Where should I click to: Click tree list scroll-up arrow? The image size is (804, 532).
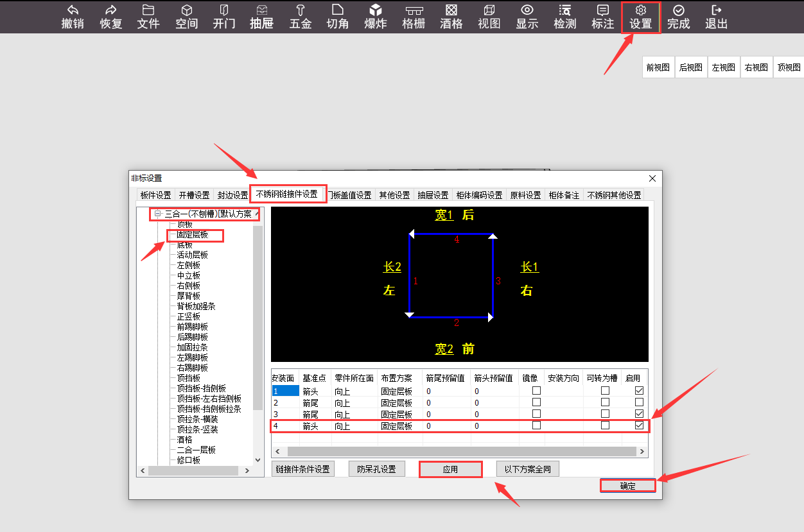coord(258,212)
